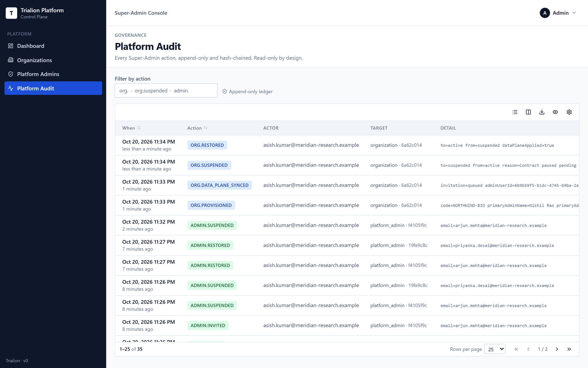This screenshot has width=588, height=368.
Task: Click the Dashboard grid icon
Action: 11,46
